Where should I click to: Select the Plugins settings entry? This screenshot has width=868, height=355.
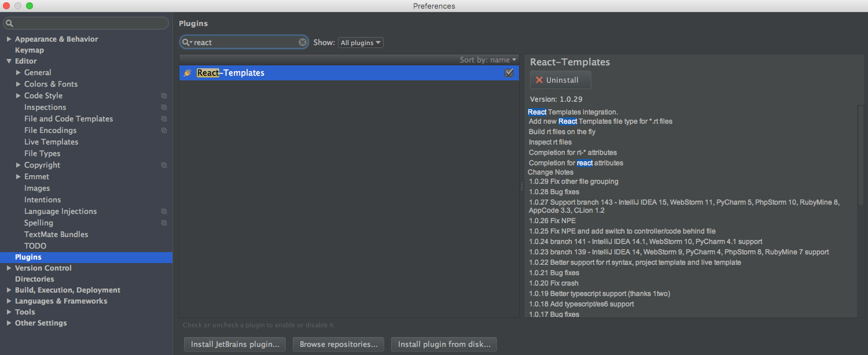(x=86, y=257)
